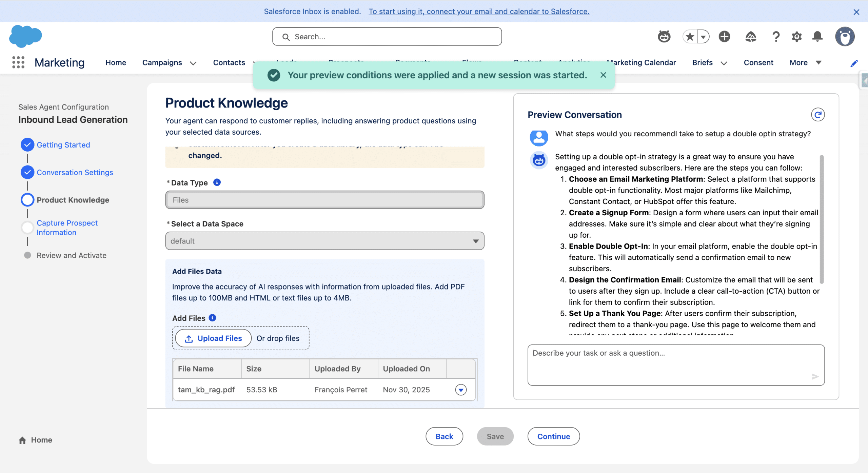Open the notifications bell
The height and width of the screenshot is (473, 868).
(x=817, y=36)
